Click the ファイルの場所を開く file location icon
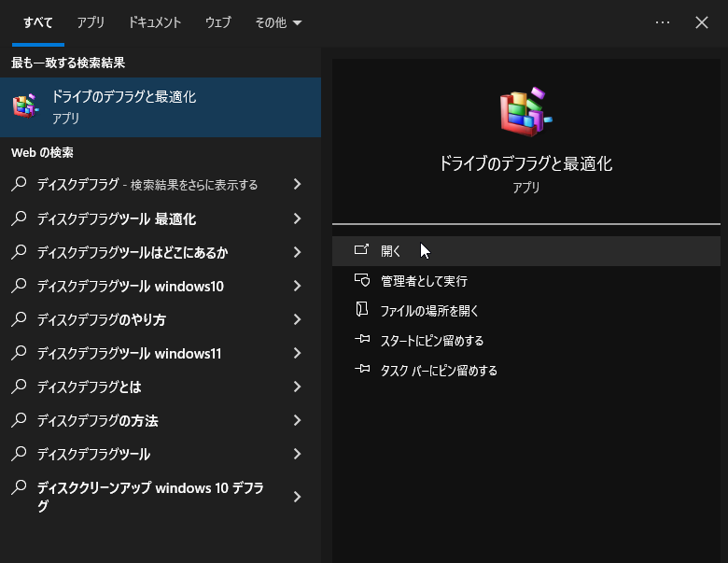Screen dimensions: 728x563 (x=362, y=309)
